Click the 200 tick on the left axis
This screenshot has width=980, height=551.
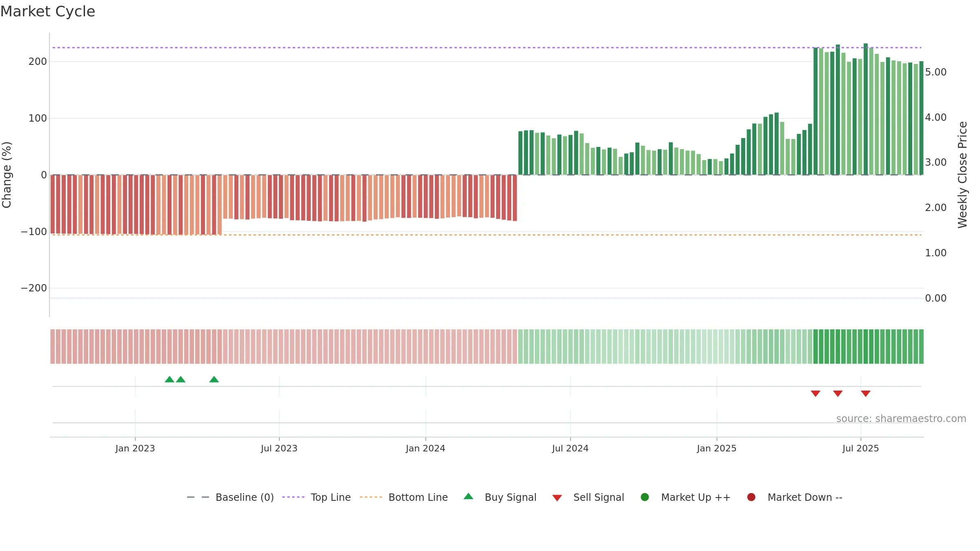[x=38, y=62]
